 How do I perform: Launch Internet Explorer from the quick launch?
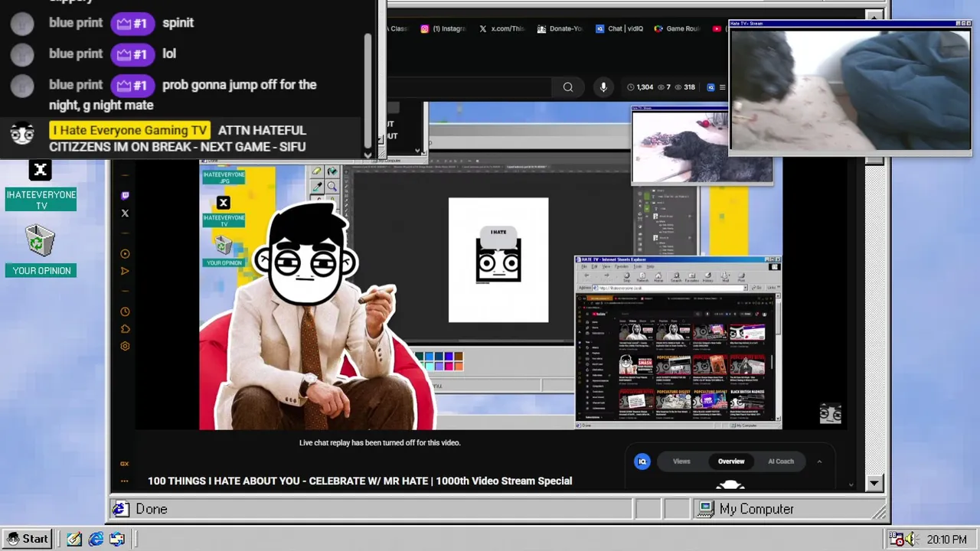pyautogui.click(x=96, y=539)
